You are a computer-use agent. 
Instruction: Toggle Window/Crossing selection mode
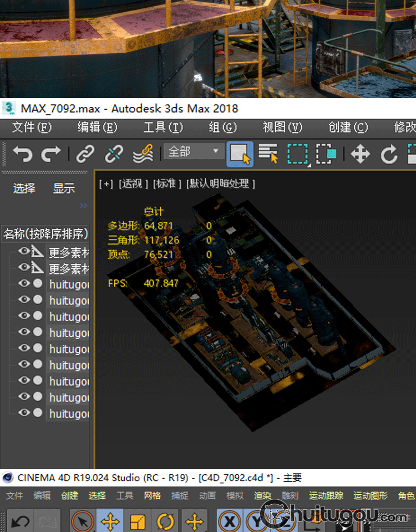click(326, 154)
